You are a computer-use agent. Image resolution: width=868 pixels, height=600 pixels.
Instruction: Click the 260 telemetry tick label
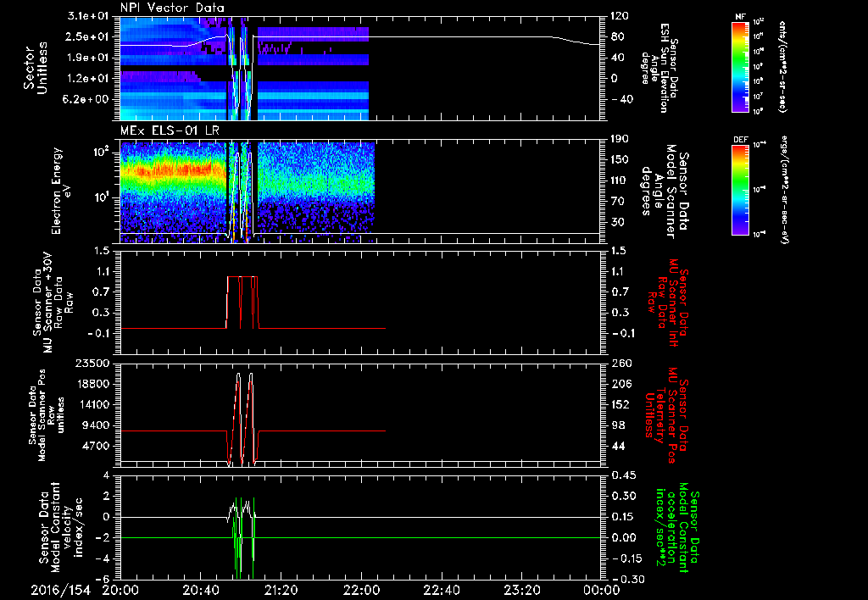tap(620, 363)
